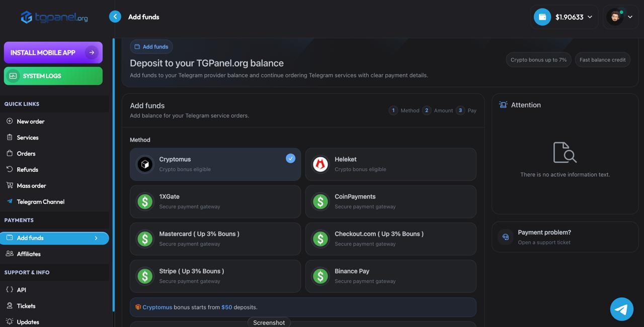
Task: Select Stripe ( Up 3% Bouns ) method
Action: tap(215, 276)
